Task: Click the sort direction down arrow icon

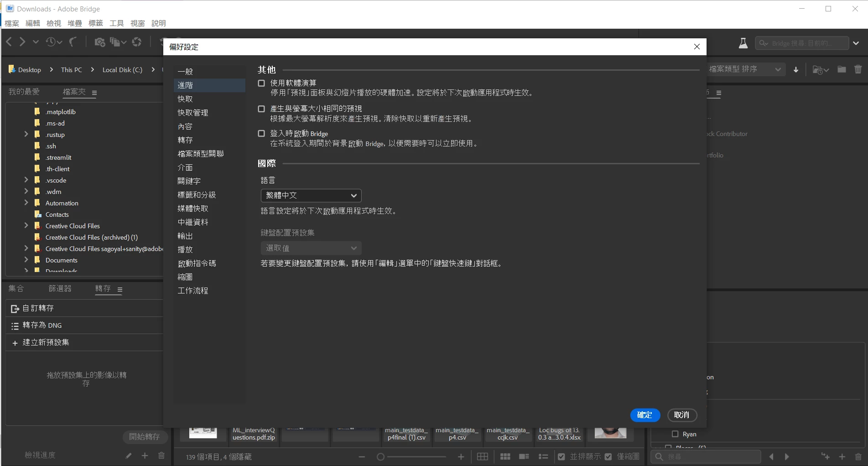Action: tap(796, 69)
